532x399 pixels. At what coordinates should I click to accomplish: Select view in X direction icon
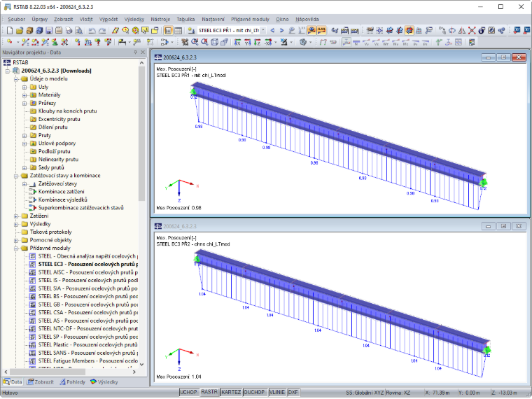pos(237,42)
